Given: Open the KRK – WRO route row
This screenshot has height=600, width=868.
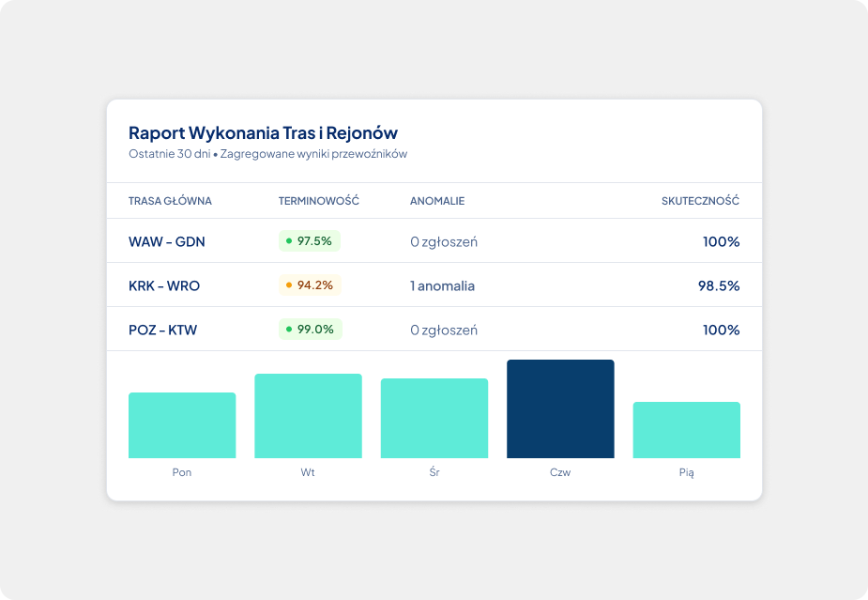Looking at the screenshot, I should pos(434,285).
